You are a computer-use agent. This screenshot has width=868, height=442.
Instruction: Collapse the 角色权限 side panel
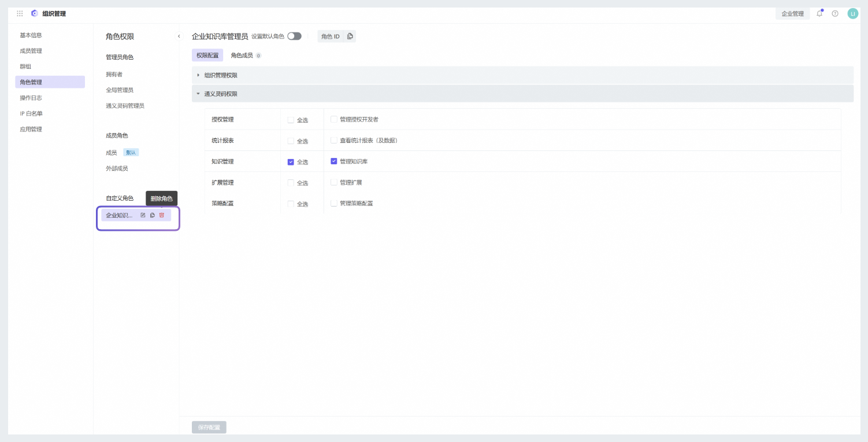[179, 36]
